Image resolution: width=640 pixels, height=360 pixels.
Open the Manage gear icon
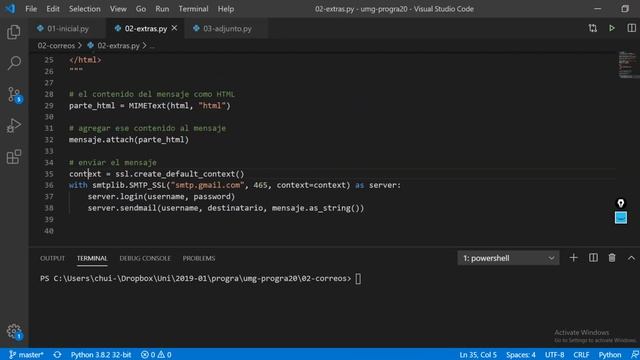click(x=15, y=332)
